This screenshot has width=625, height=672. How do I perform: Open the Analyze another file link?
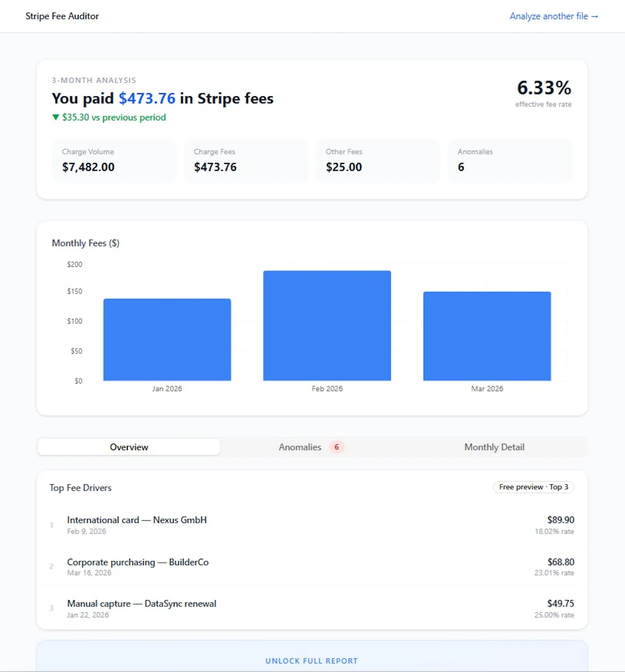click(x=554, y=16)
